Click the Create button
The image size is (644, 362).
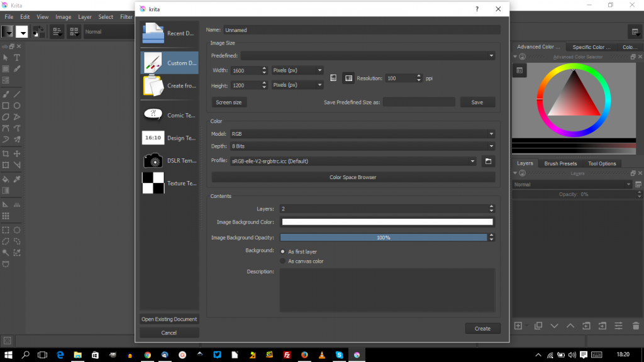[482, 329]
